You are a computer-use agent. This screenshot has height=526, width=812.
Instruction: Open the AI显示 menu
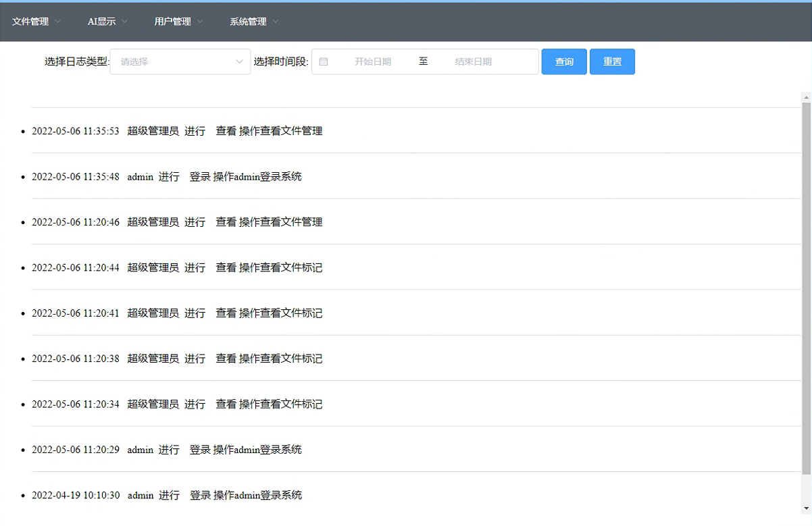(x=101, y=22)
